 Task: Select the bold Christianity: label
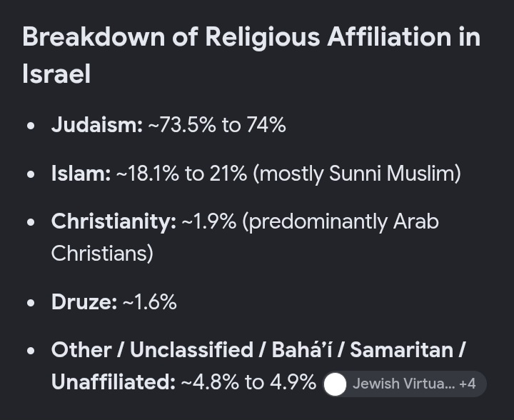pos(114,221)
